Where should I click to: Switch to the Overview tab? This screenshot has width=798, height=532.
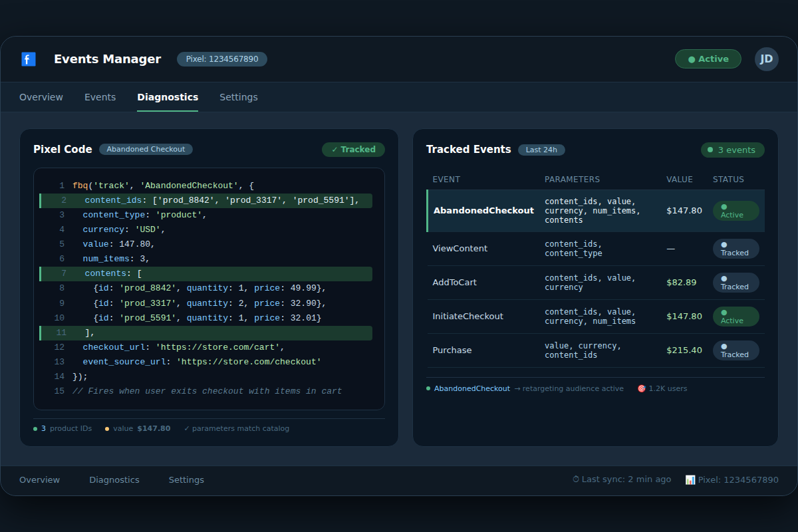pos(41,97)
